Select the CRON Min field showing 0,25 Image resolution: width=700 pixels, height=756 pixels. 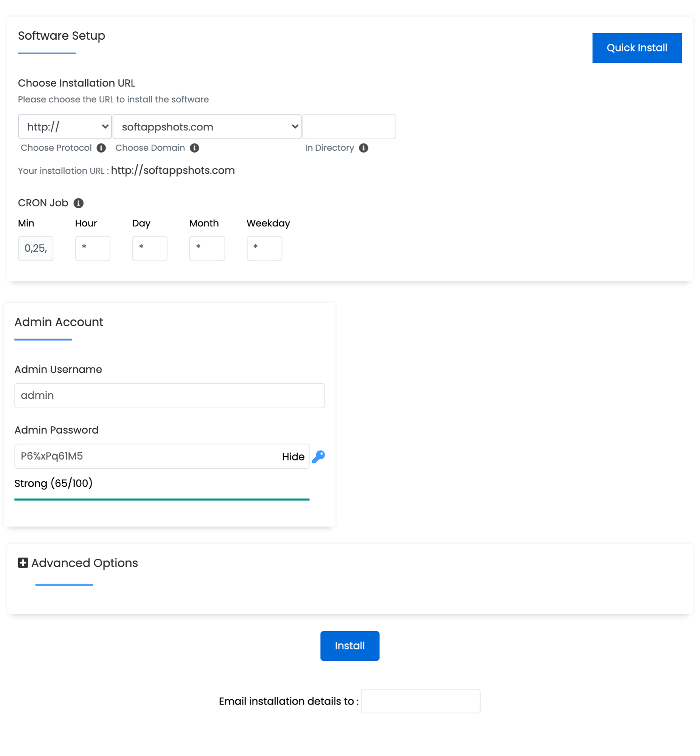click(35, 248)
